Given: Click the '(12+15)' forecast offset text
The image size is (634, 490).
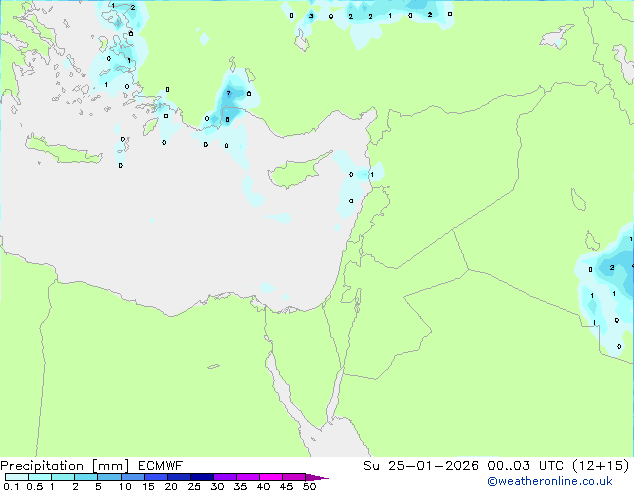Looking at the screenshot, I should 601,466.
